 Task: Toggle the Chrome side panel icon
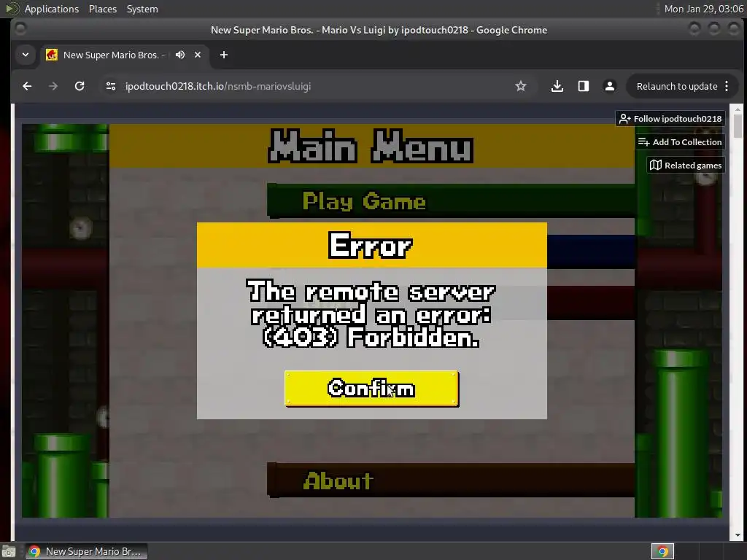coord(583,86)
